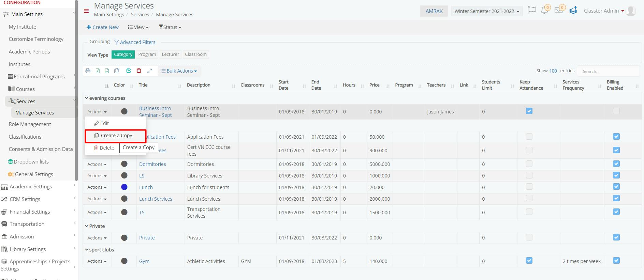
Task: Deselect all rows with the red square icon
Action: pos(139,71)
